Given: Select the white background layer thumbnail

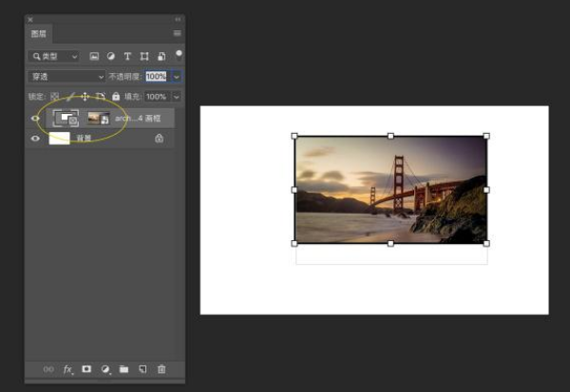Looking at the screenshot, I should (x=59, y=139).
